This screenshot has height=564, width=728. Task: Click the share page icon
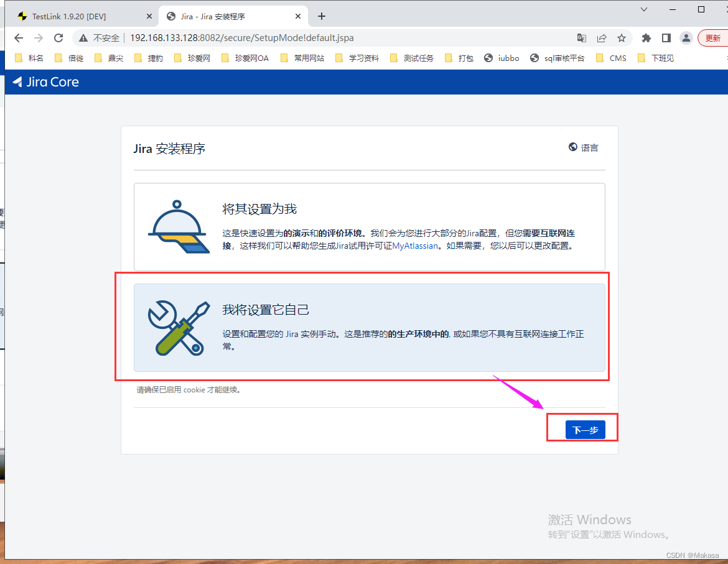pos(602,38)
